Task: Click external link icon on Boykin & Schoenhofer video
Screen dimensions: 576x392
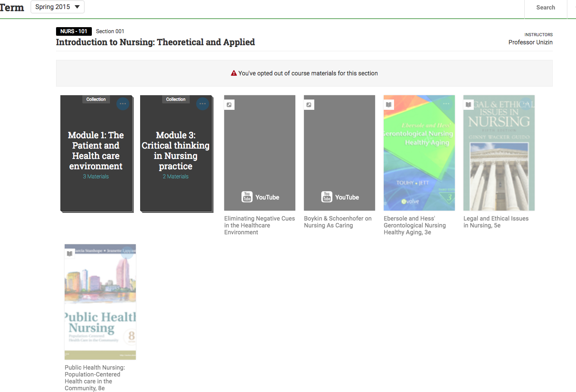Action: [309, 105]
